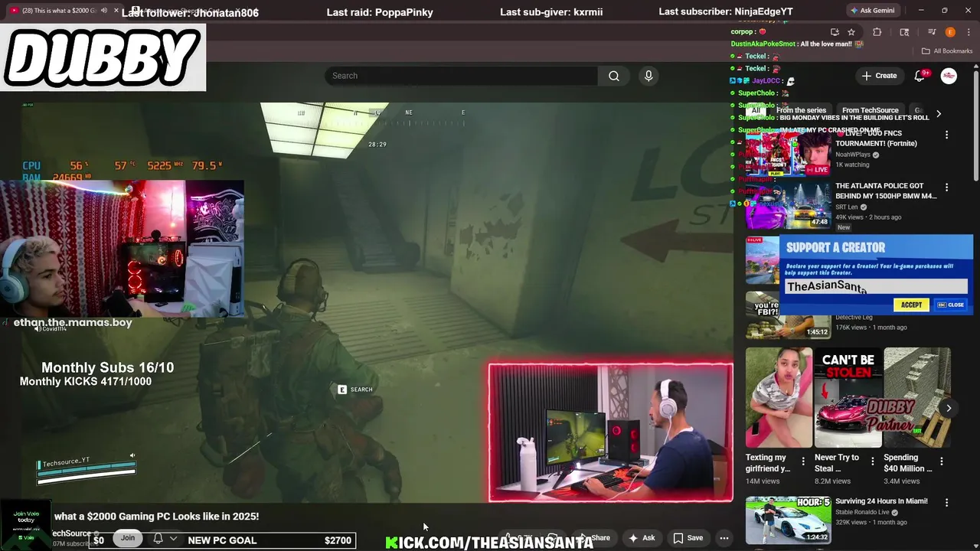Open the Chrome profile E avatar

950,32
